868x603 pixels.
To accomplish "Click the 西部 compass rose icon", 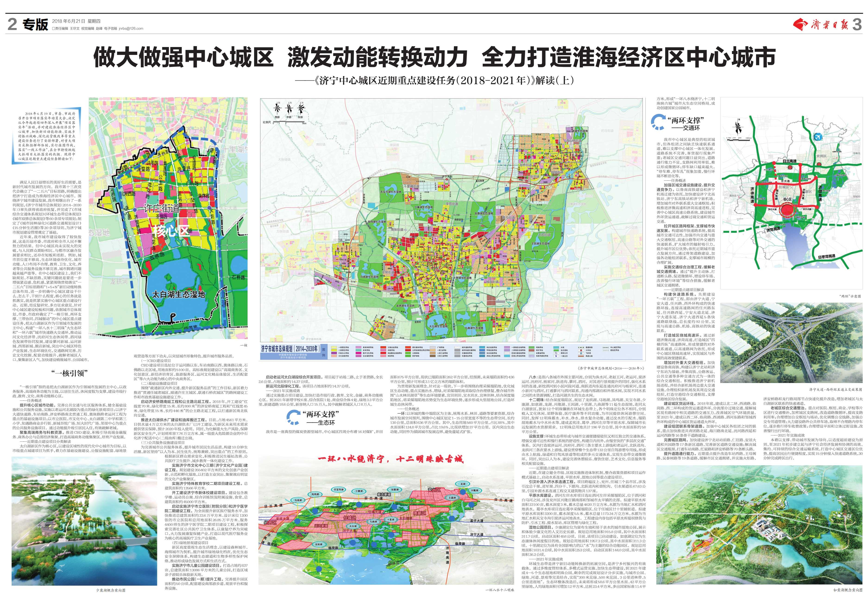I will pos(277,108).
